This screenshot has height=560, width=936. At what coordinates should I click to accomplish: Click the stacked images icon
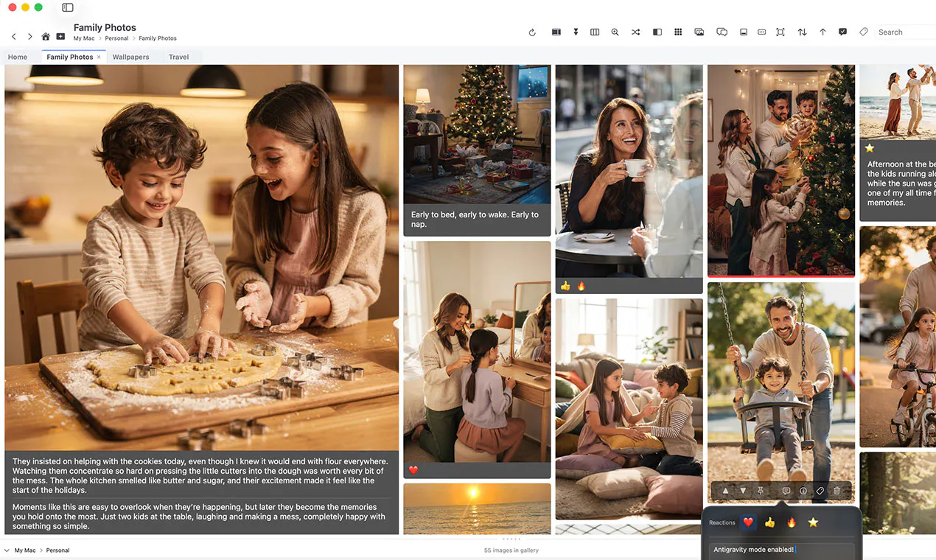[x=699, y=32]
